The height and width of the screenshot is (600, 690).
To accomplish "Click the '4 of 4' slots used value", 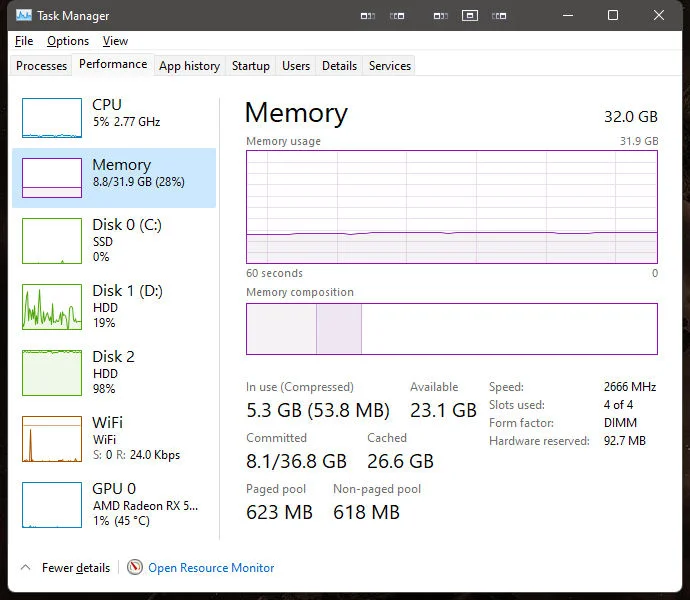I will 618,405.
